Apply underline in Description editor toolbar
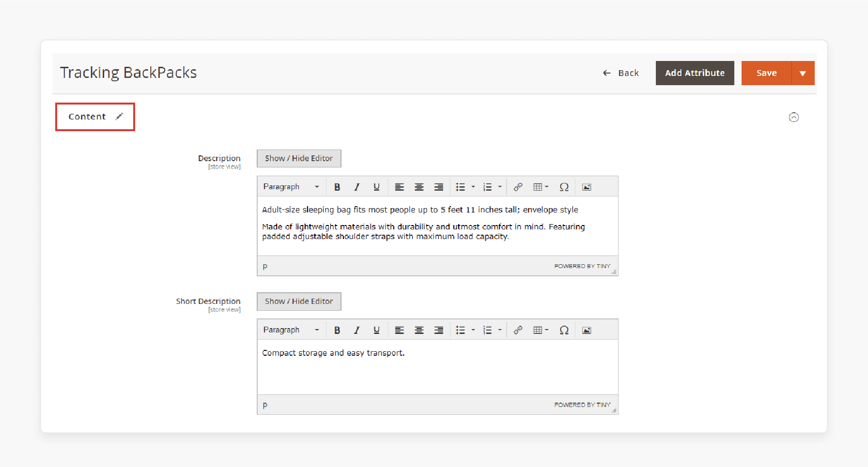Screen dimensions: 868x467 click(376, 187)
